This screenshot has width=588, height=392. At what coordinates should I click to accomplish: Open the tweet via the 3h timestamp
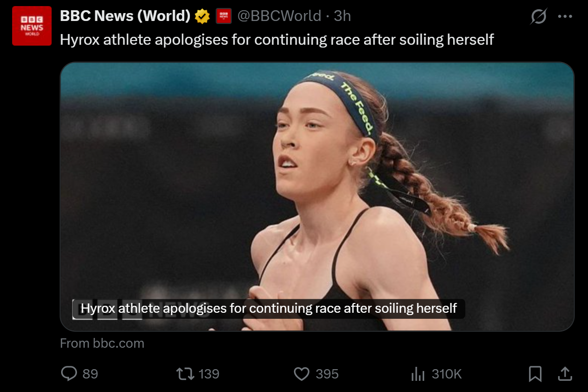[343, 16]
